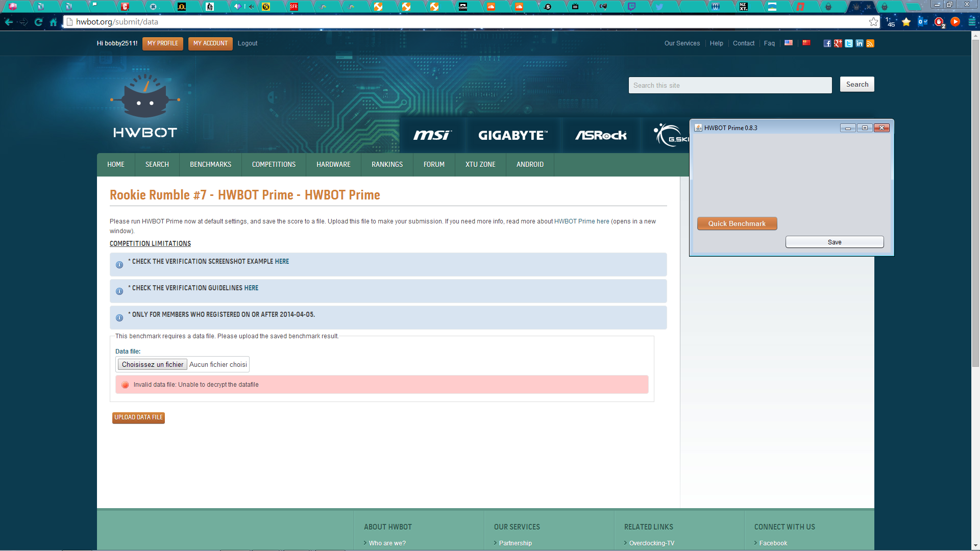Open HWBOT Google Plus icon
This screenshot has height=551, width=980.
click(x=838, y=43)
